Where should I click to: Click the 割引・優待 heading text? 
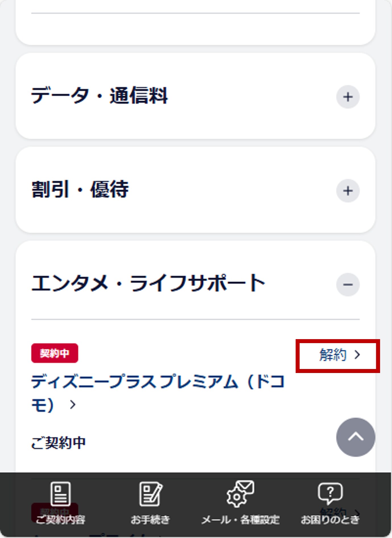tap(80, 189)
